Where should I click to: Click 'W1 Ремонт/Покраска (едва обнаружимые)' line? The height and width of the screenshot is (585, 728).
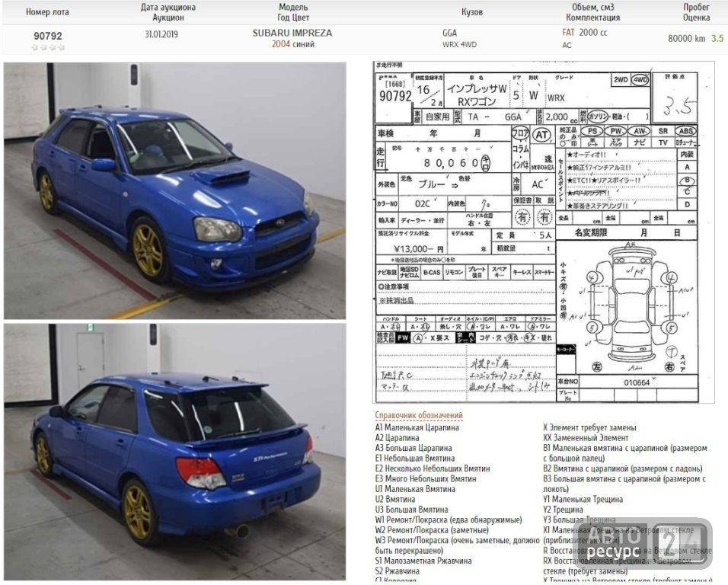point(449,519)
